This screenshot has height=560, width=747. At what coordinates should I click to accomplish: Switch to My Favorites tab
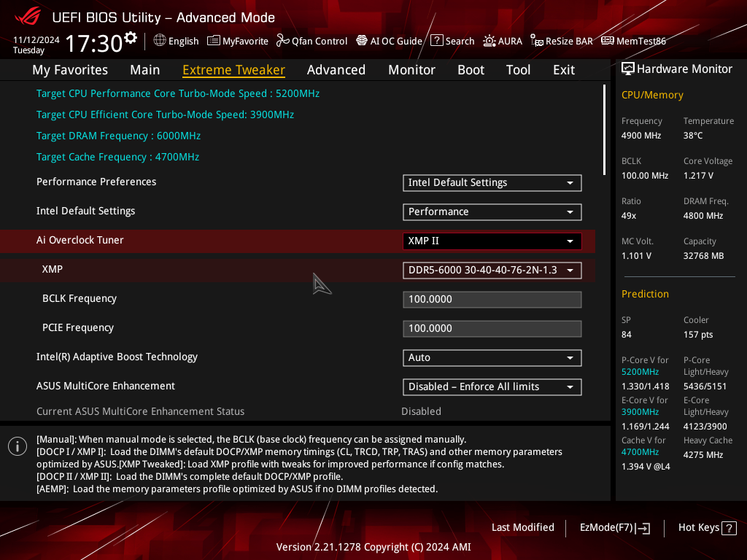pos(70,70)
